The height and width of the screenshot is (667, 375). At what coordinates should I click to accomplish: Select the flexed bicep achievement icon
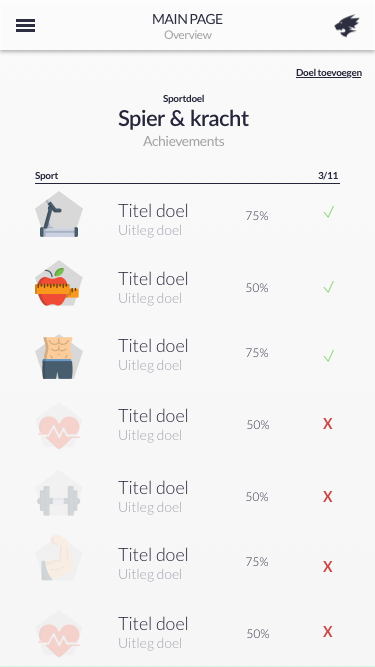(59, 558)
